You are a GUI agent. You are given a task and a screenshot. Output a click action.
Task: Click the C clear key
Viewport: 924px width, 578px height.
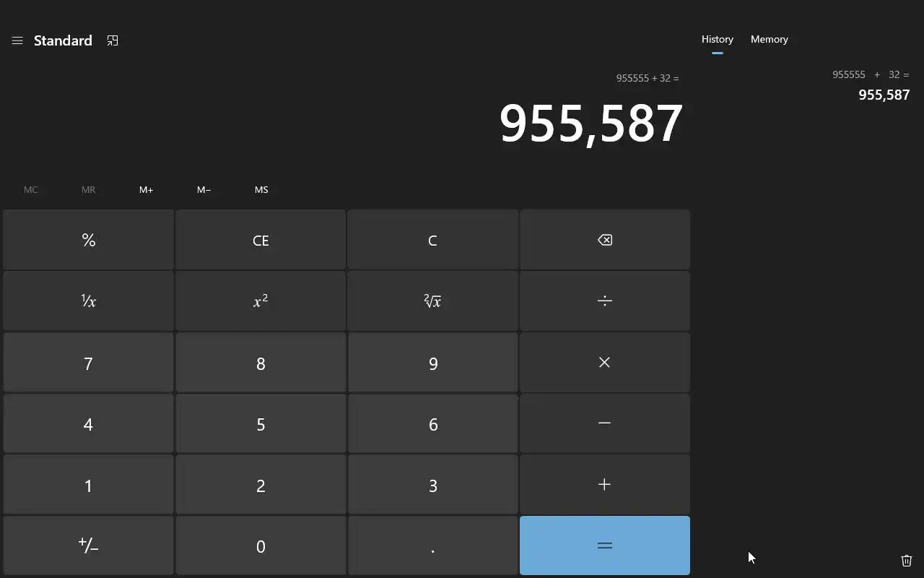433,240
